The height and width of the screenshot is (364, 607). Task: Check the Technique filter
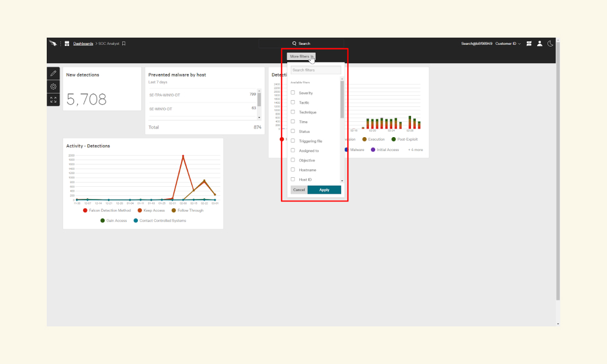pos(293,112)
